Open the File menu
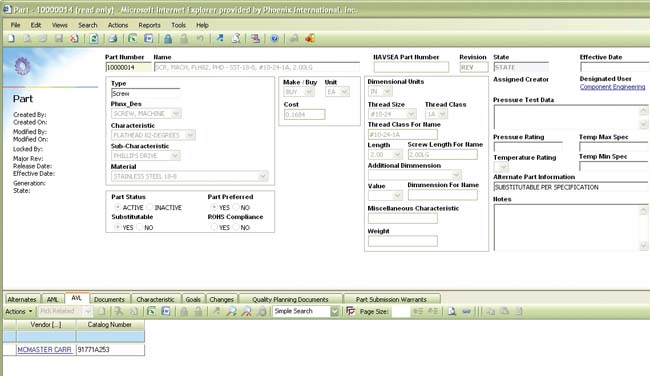650x376 pixels. point(15,25)
